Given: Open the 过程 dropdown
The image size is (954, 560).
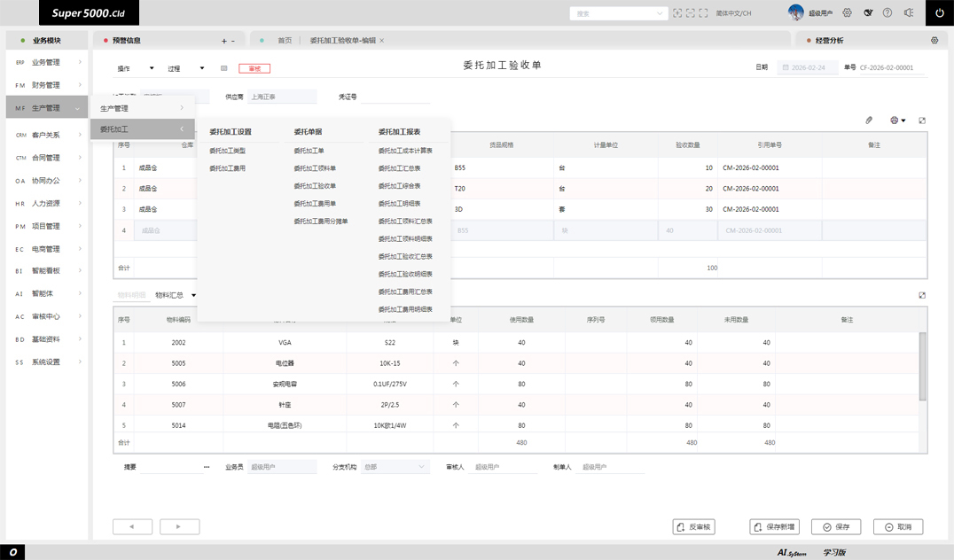Looking at the screenshot, I should (186, 68).
